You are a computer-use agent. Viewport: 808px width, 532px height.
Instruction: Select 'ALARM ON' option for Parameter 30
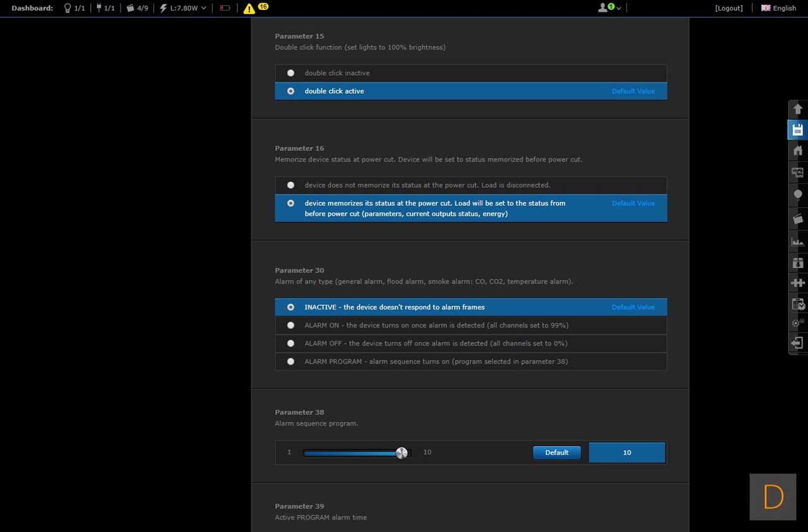pyautogui.click(x=290, y=325)
